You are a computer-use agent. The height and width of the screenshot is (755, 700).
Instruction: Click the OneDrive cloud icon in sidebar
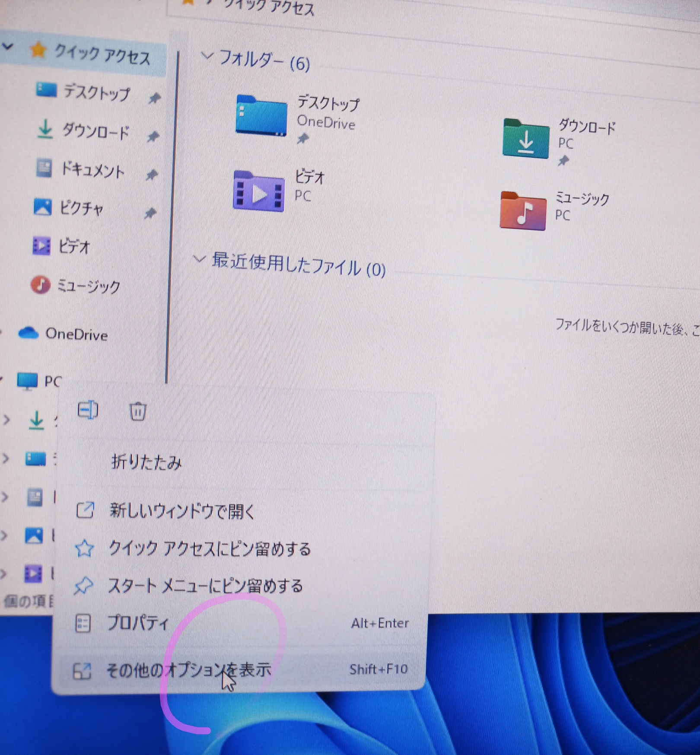click(x=29, y=333)
